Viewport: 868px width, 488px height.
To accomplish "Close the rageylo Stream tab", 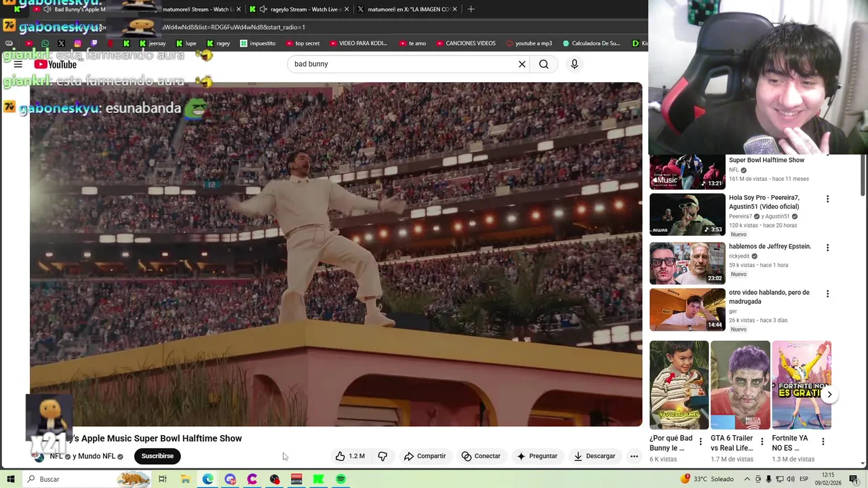I will tap(347, 9).
